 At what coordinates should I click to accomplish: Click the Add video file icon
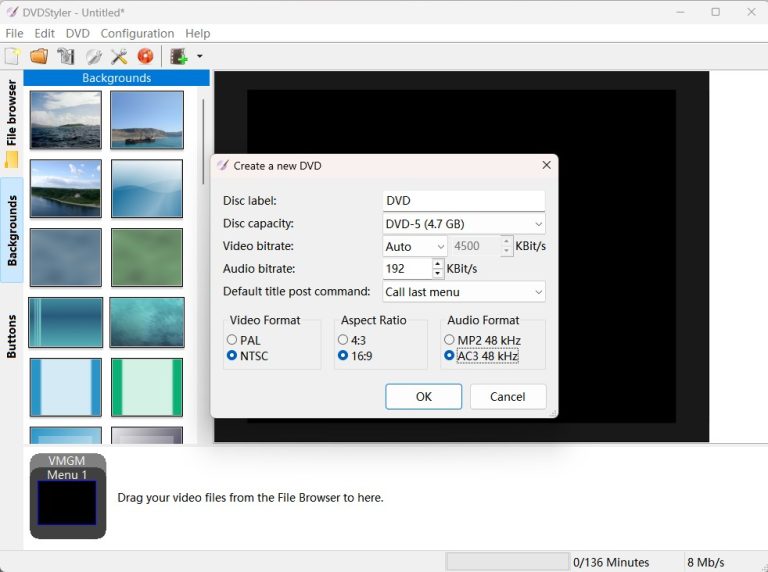tap(179, 56)
